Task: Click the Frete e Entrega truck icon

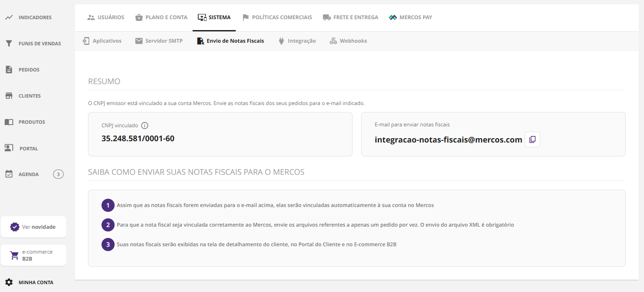Action: click(x=327, y=17)
